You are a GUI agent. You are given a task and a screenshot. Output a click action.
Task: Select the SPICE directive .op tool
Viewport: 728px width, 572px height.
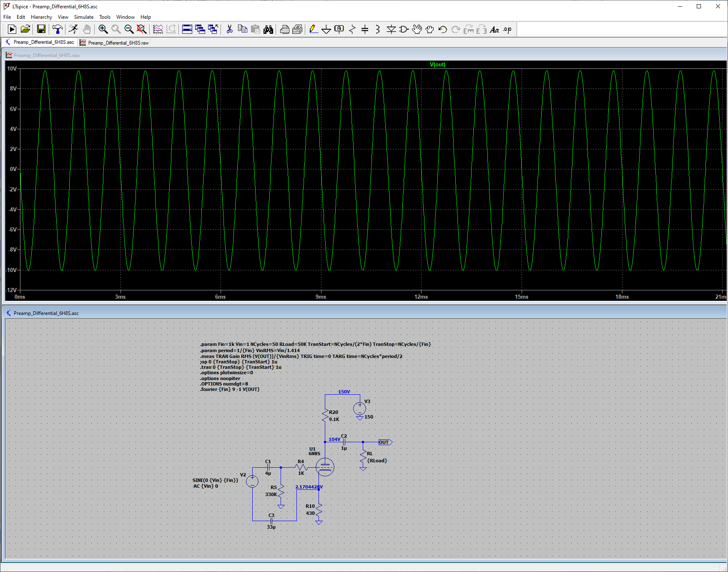click(x=507, y=29)
